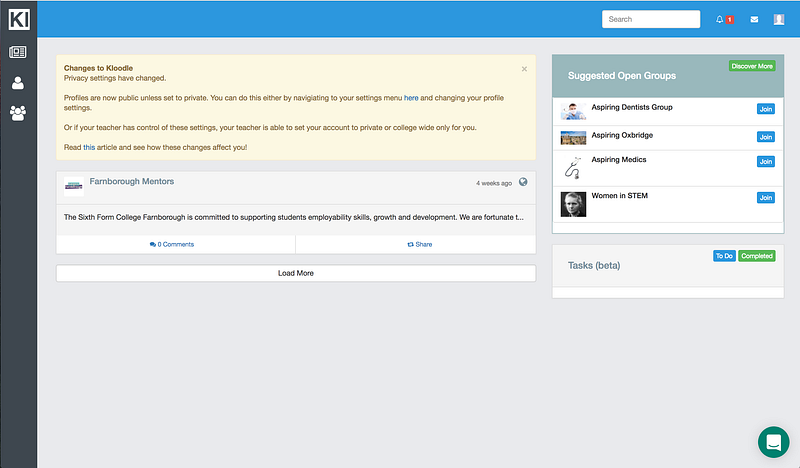Click the notification count badge

(x=730, y=19)
